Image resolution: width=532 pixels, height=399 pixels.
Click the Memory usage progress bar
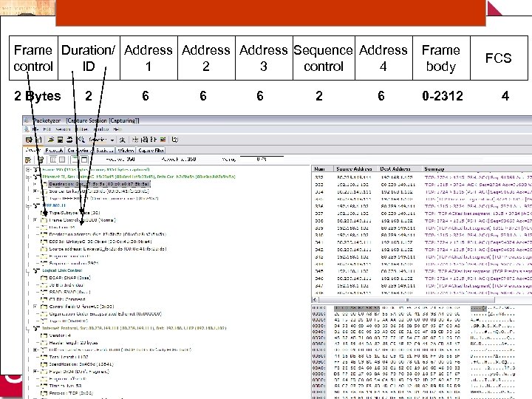pos(262,159)
